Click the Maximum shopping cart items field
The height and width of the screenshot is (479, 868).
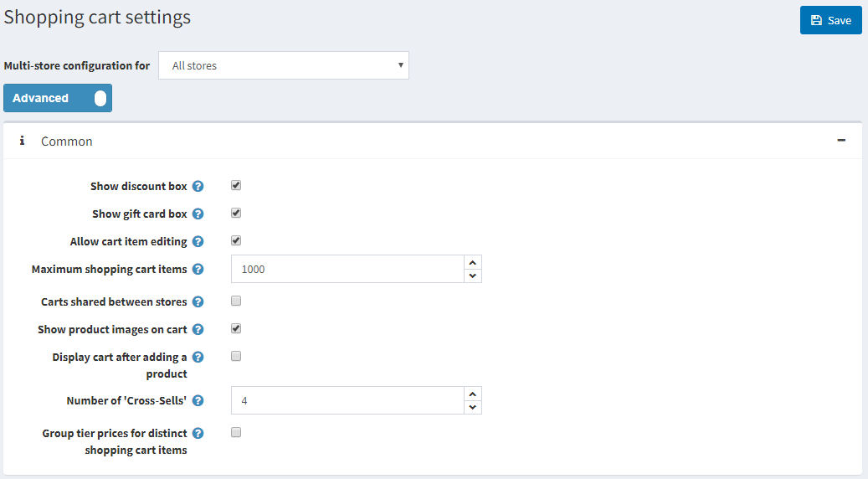tap(347, 270)
